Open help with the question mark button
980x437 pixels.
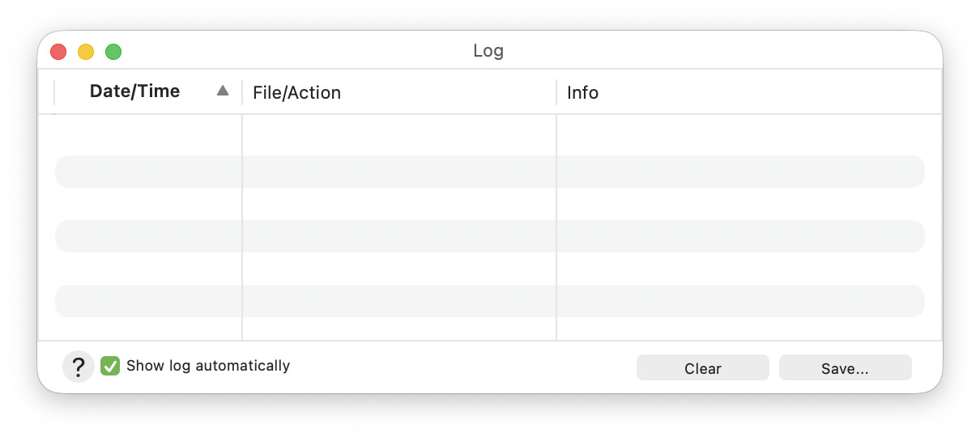[79, 367]
